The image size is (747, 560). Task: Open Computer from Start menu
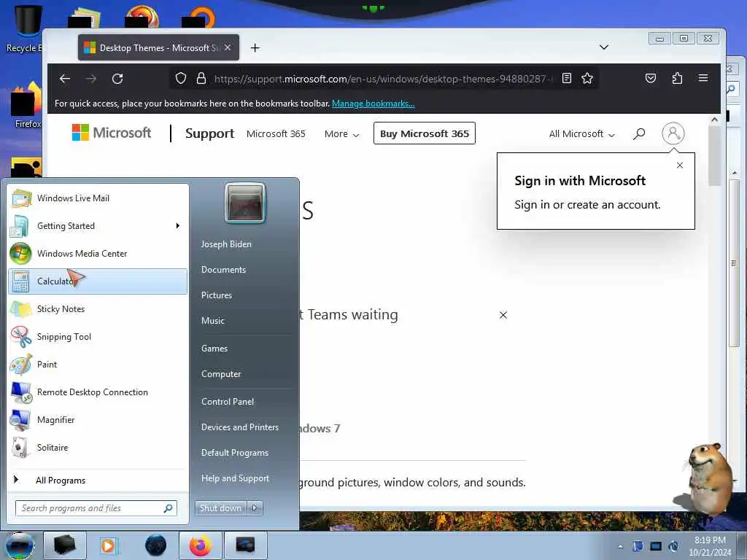coord(221,374)
